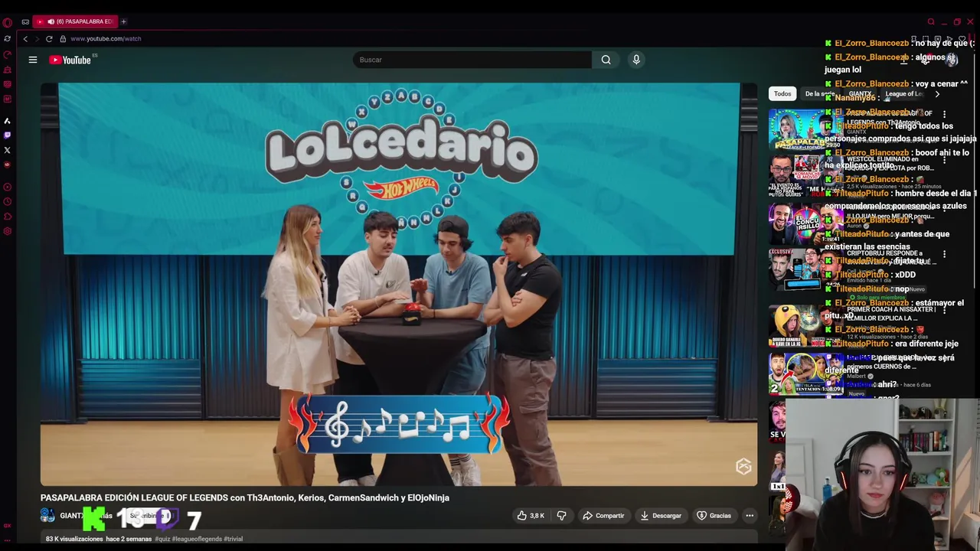Download the video with Descargar
Screen dimensions: 980x551
pyautogui.click(x=661, y=516)
